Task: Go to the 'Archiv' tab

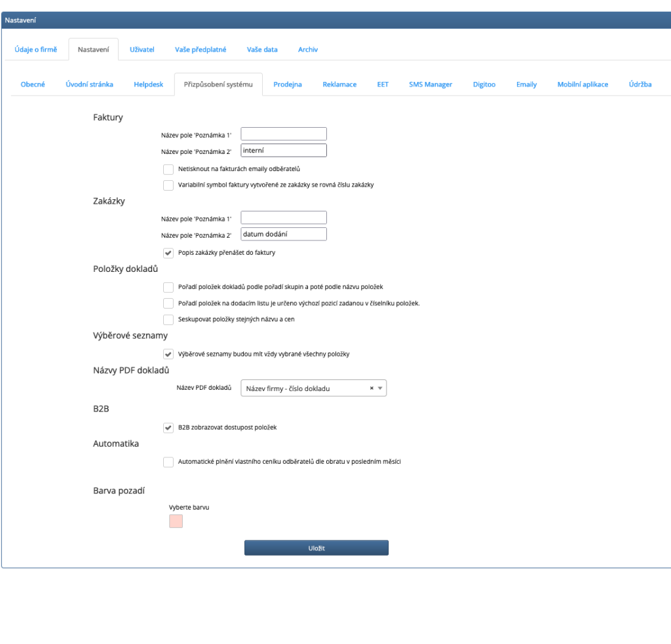Action: tap(307, 50)
